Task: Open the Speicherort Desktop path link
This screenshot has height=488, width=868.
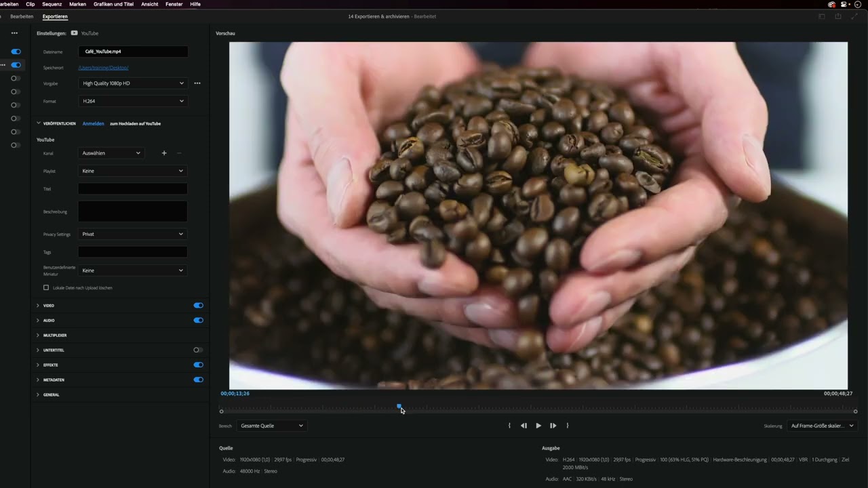Action: click(103, 67)
